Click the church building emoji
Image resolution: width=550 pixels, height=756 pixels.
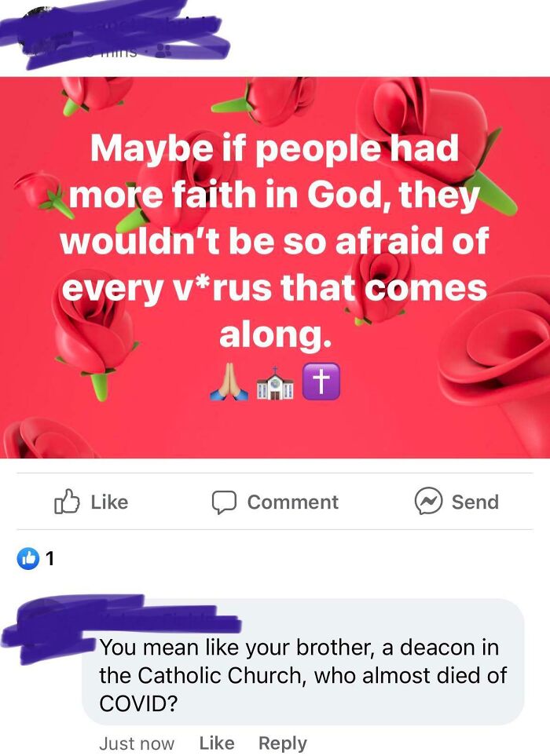[275, 382]
